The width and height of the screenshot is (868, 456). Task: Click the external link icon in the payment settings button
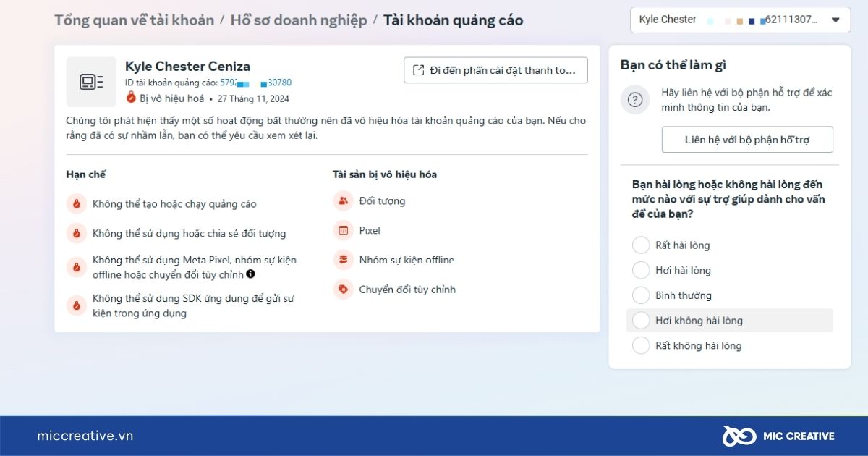point(418,70)
